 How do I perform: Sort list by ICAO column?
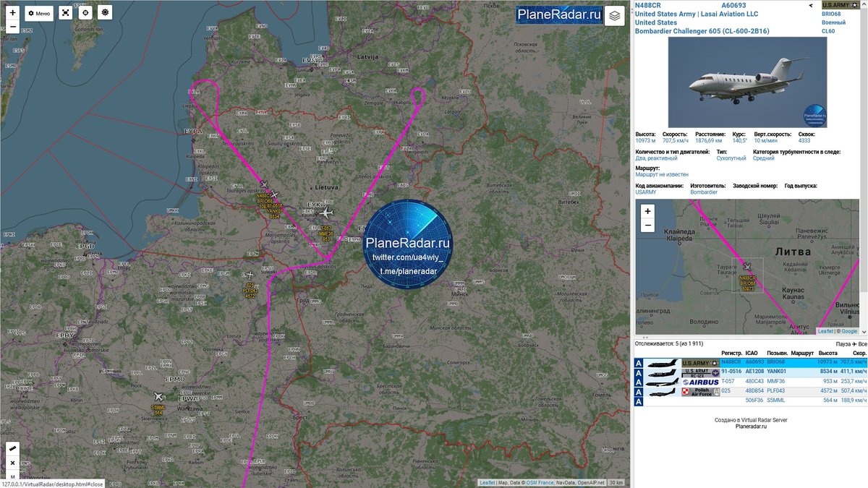752,353
